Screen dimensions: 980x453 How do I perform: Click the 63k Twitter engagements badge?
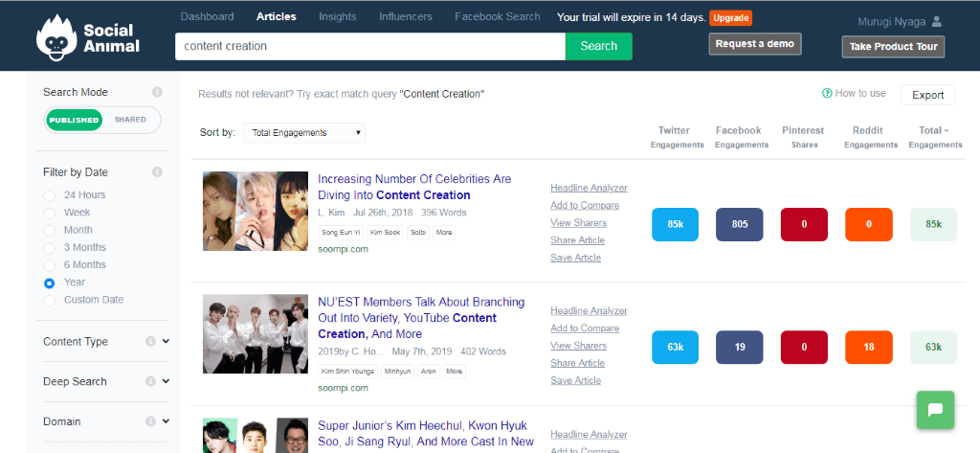click(x=675, y=348)
